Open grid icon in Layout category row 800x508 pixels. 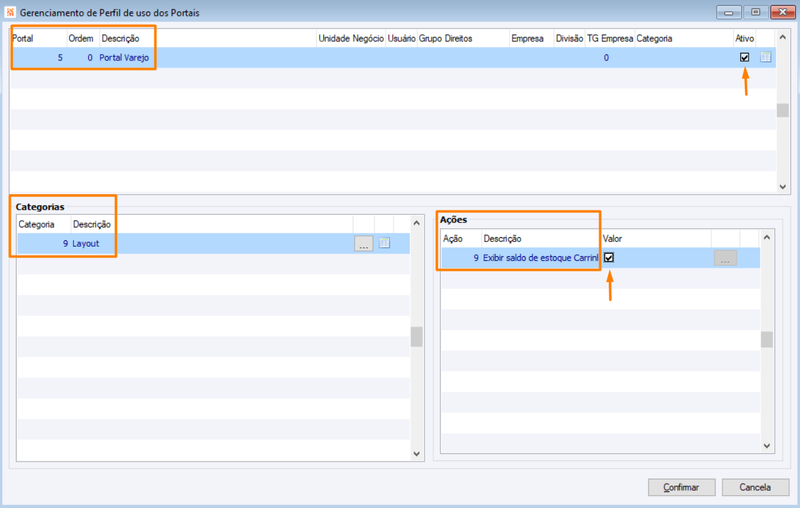pos(384,243)
